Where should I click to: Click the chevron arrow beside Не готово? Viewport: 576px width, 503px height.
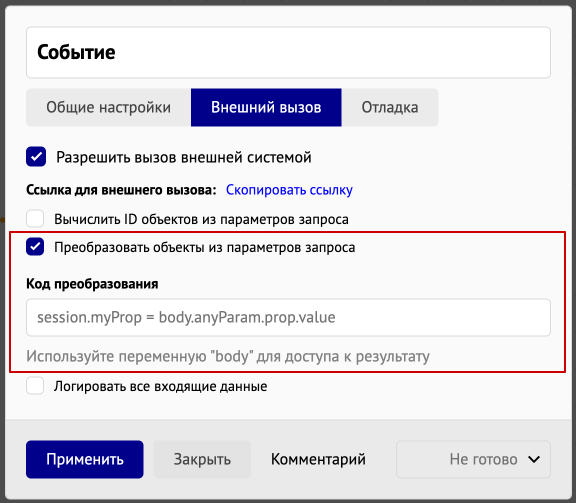click(x=534, y=459)
